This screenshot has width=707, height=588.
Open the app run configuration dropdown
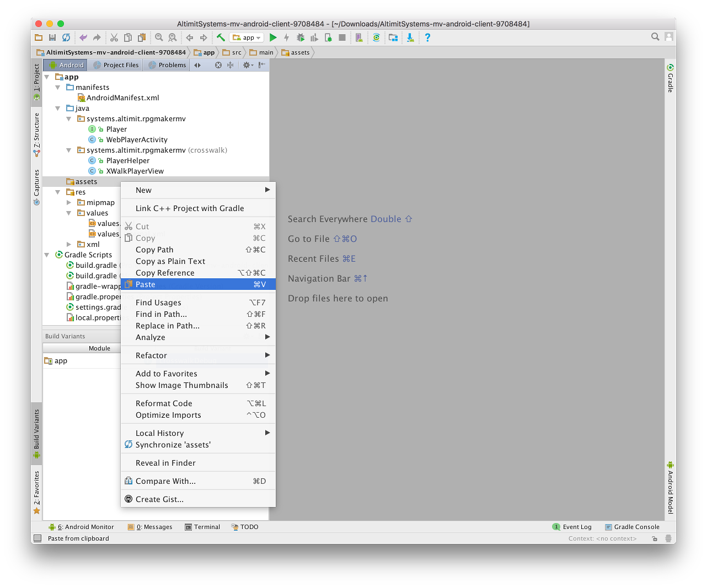click(247, 37)
